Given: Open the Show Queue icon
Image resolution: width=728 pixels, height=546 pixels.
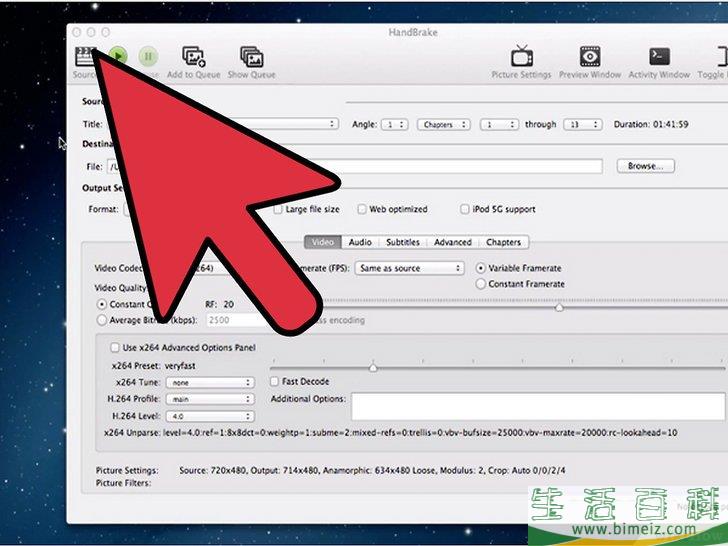Looking at the screenshot, I should click(x=252, y=57).
